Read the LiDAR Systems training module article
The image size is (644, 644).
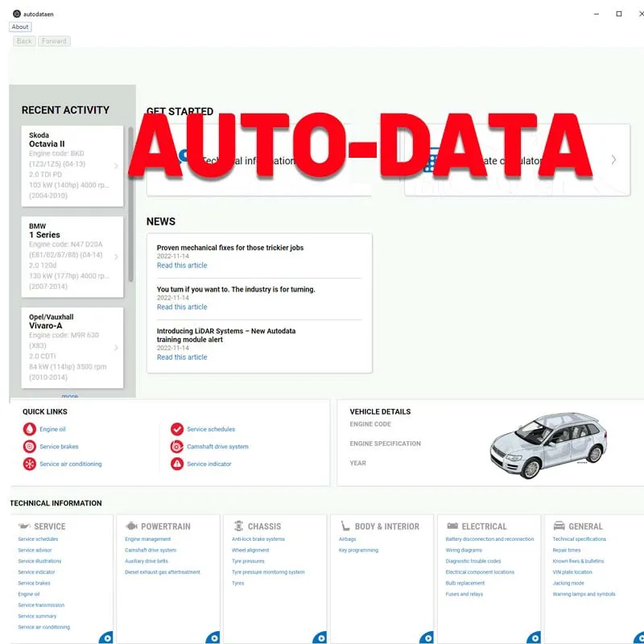(x=182, y=357)
